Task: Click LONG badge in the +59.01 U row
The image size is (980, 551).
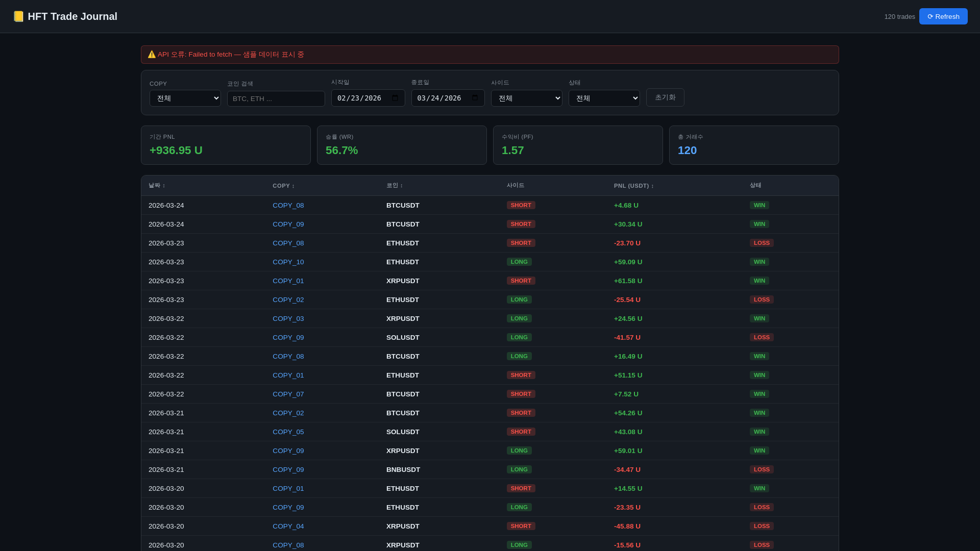Action: click(519, 450)
